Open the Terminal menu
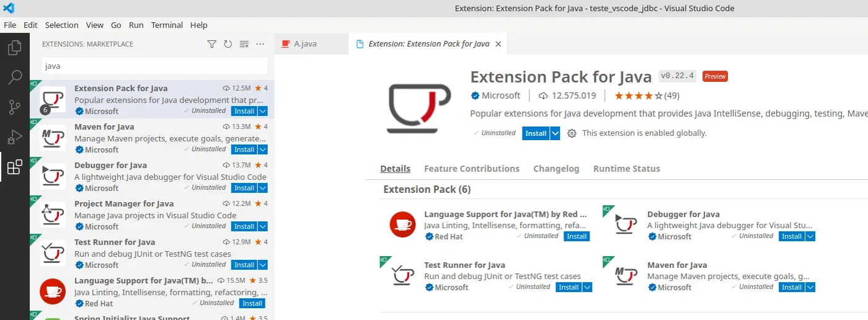 [167, 25]
